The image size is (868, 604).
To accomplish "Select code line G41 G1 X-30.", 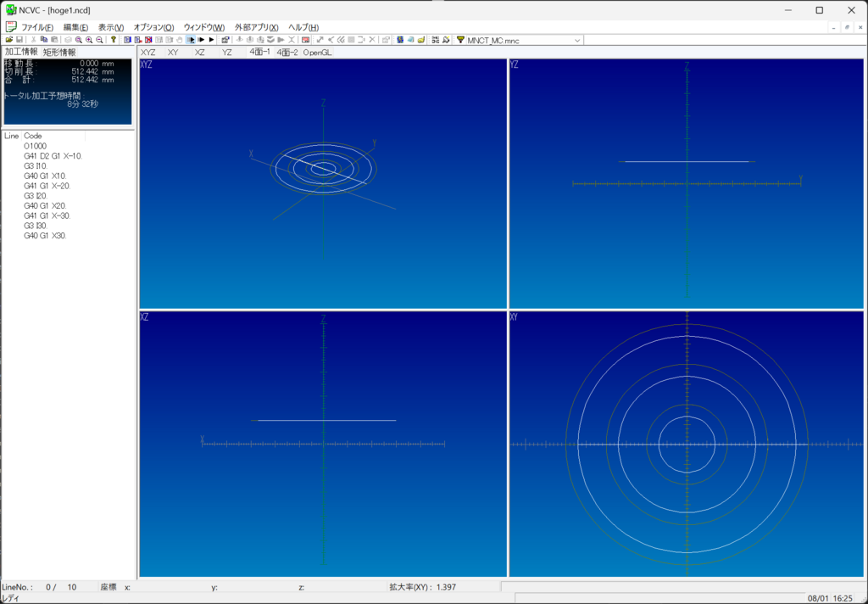I will coord(47,216).
